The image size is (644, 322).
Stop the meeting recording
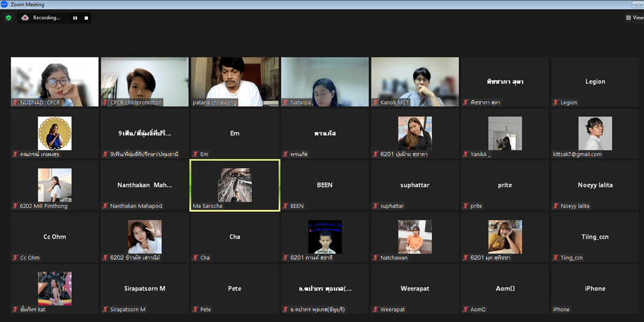[x=86, y=18]
